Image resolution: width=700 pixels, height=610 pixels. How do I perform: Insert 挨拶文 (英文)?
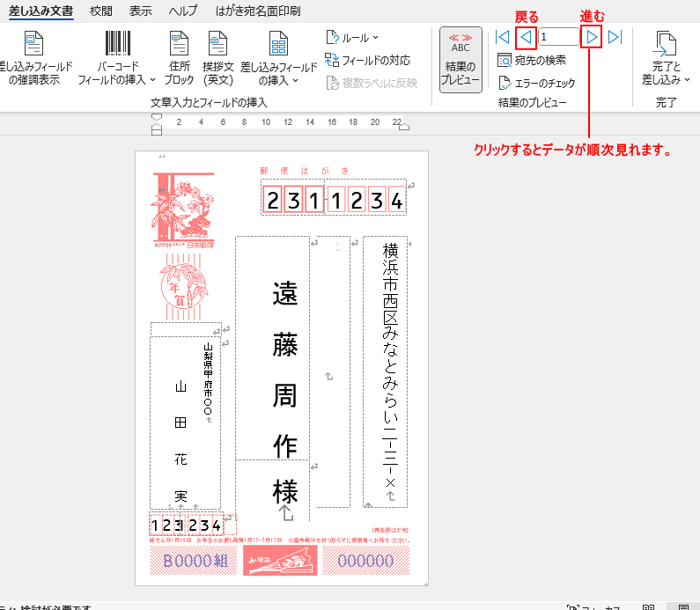coord(217,58)
